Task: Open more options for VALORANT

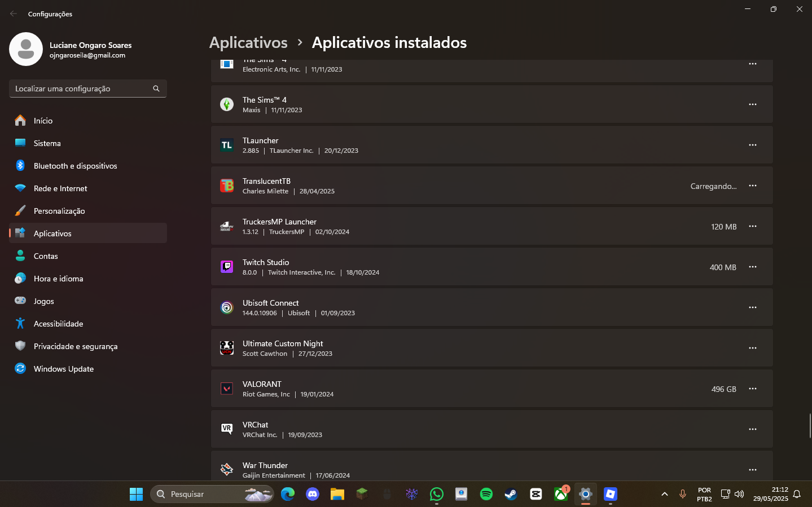Action: point(752,389)
